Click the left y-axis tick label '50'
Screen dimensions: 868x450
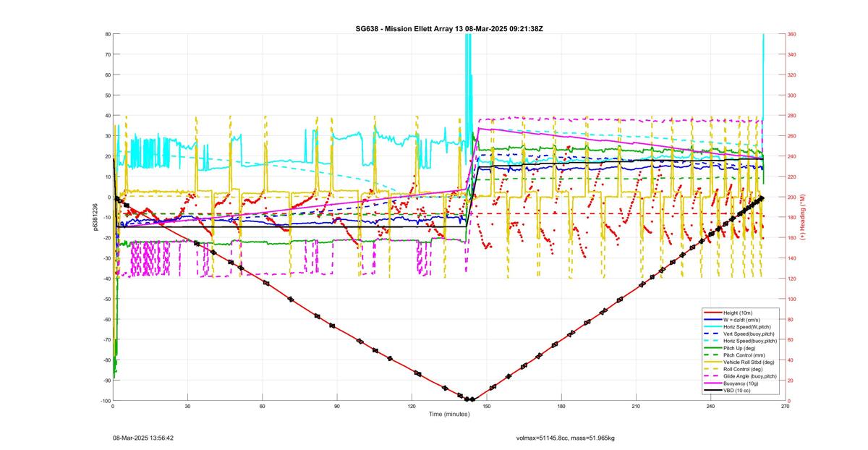[x=107, y=95]
